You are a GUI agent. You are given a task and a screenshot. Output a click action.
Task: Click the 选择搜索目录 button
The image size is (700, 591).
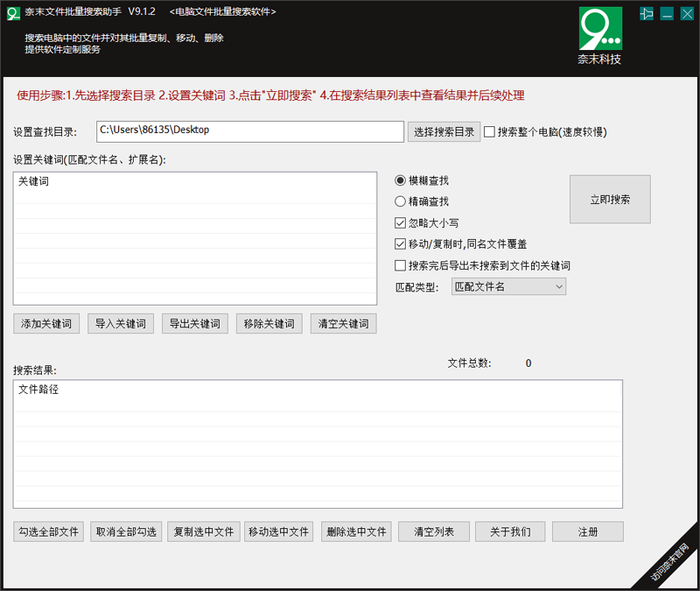click(444, 132)
